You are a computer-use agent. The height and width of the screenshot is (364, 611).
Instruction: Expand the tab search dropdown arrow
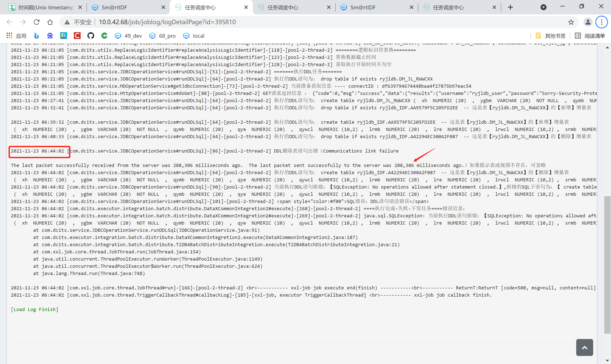[x=544, y=7]
